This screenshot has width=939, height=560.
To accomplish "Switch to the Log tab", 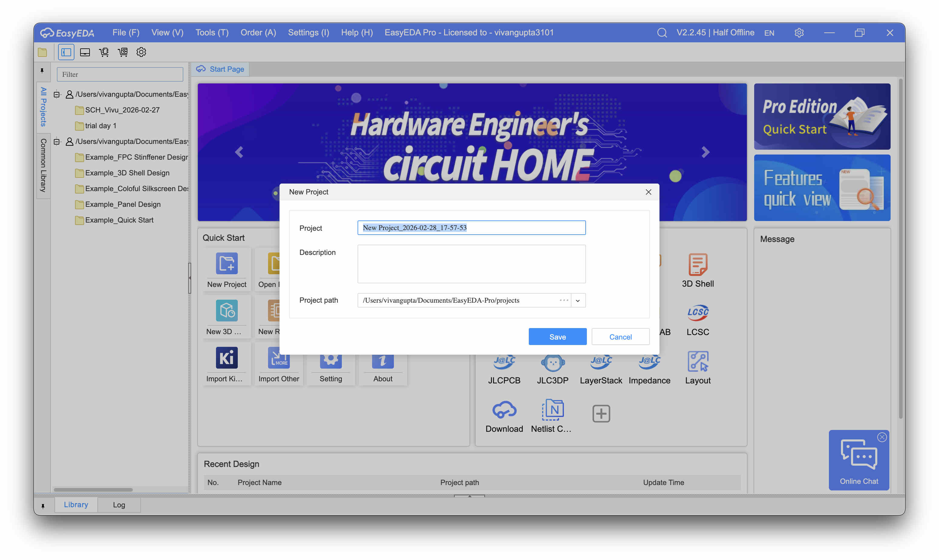I will (119, 505).
